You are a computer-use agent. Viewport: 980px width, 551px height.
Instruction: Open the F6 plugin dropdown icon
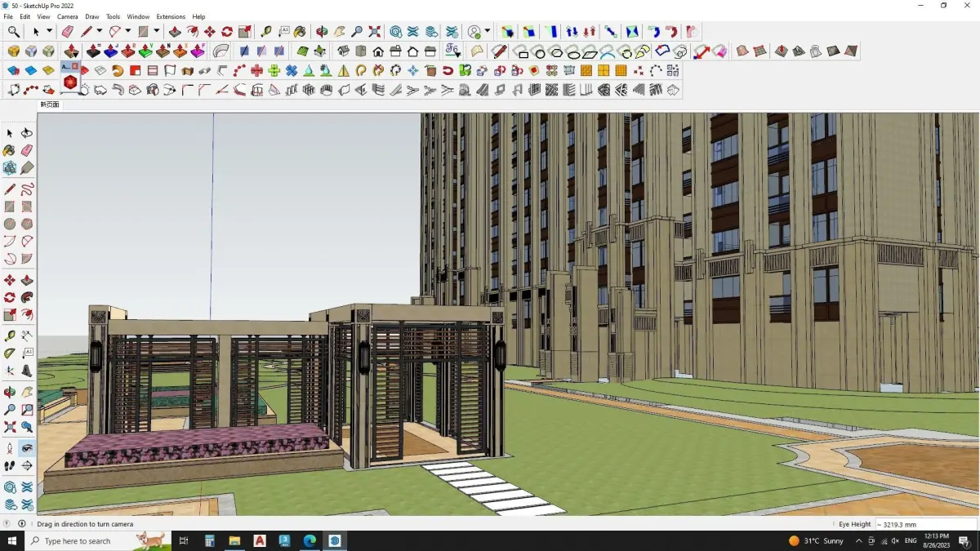coord(453,51)
